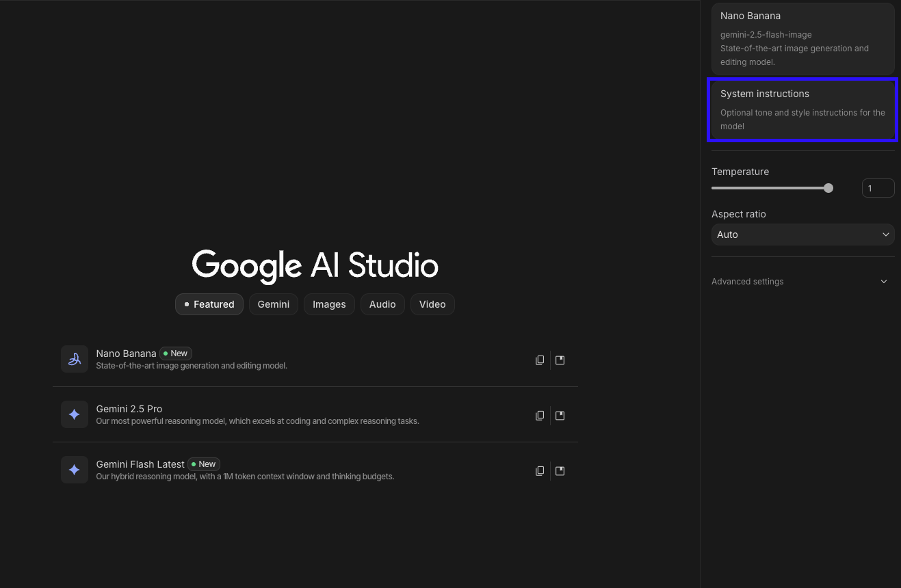Click the "Aspect ratio" label
The height and width of the screenshot is (588, 901).
coord(739,214)
